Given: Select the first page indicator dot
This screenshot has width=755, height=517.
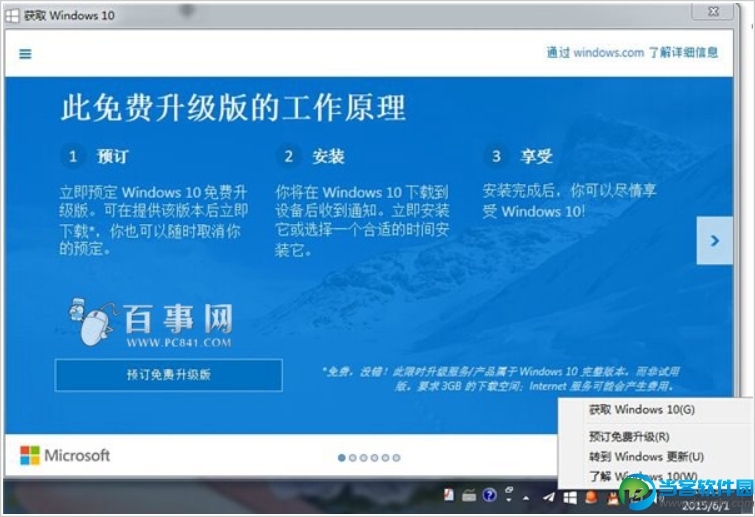Looking at the screenshot, I should [341, 457].
